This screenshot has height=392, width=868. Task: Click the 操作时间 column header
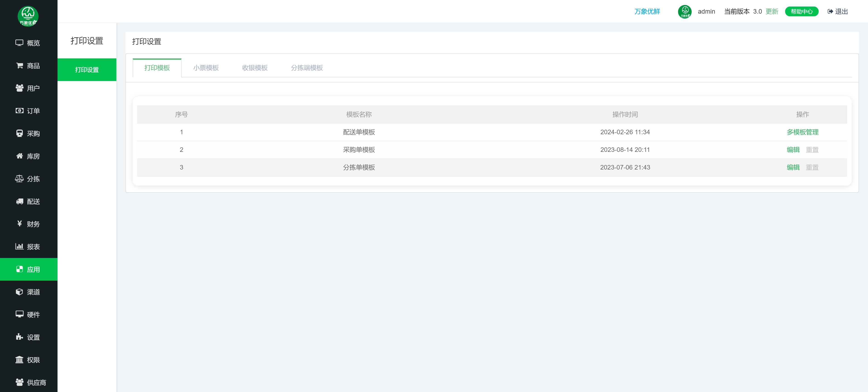pyautogui.click(x=625, y=115)
